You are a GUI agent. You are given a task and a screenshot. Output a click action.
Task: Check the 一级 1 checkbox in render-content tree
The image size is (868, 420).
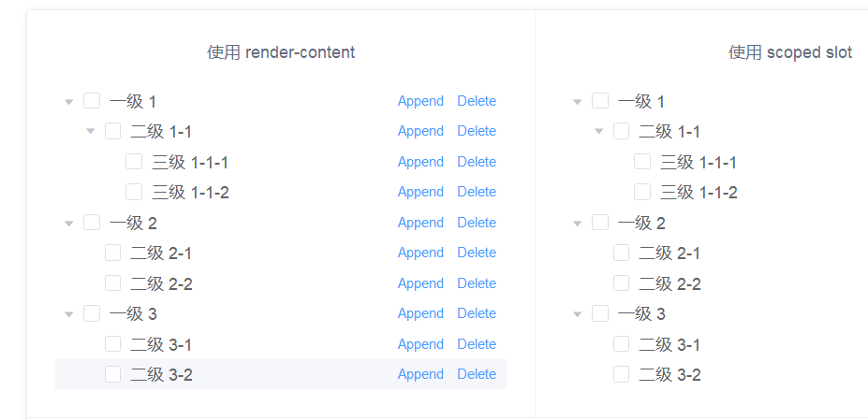[x=92, y=101]
